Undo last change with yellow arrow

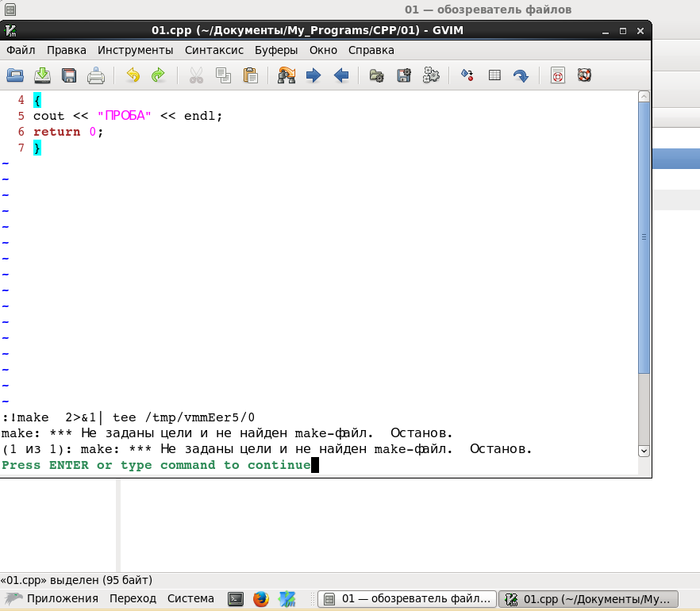(133, 75)
